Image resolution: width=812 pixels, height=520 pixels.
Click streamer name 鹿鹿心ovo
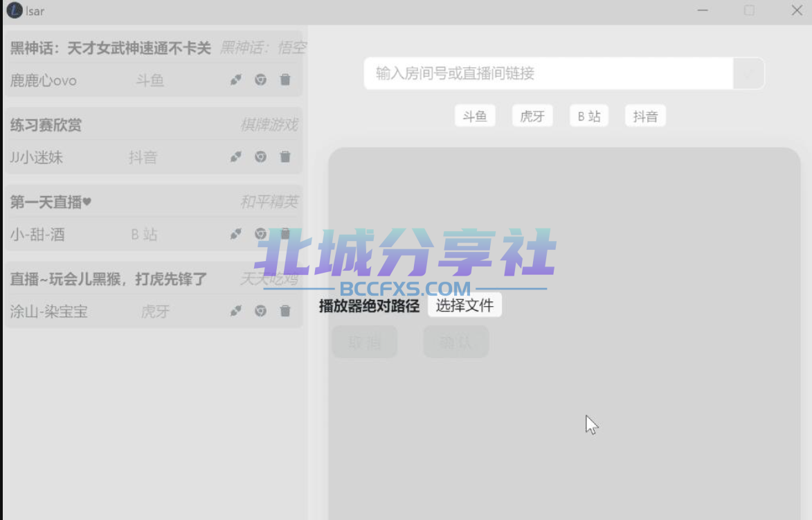[44, 80]
